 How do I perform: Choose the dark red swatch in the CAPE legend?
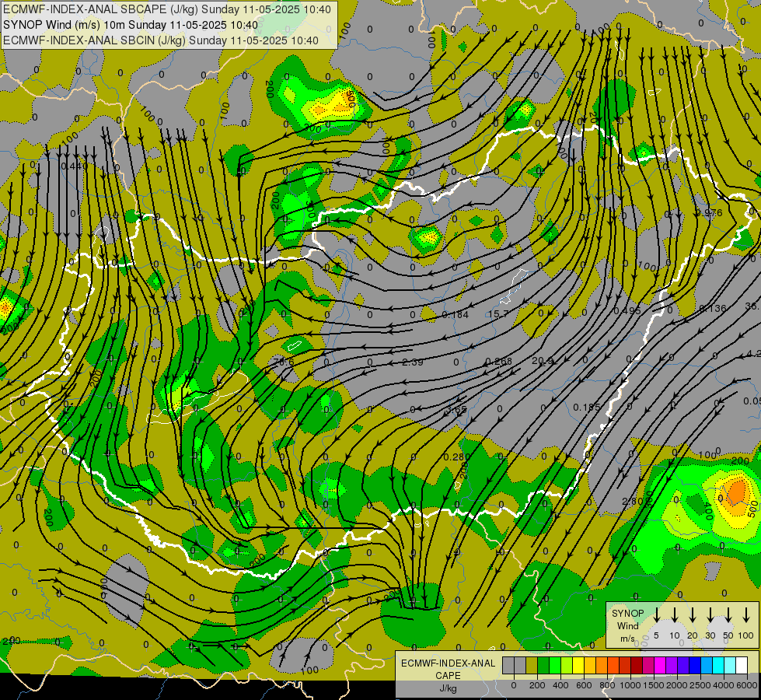637,665
